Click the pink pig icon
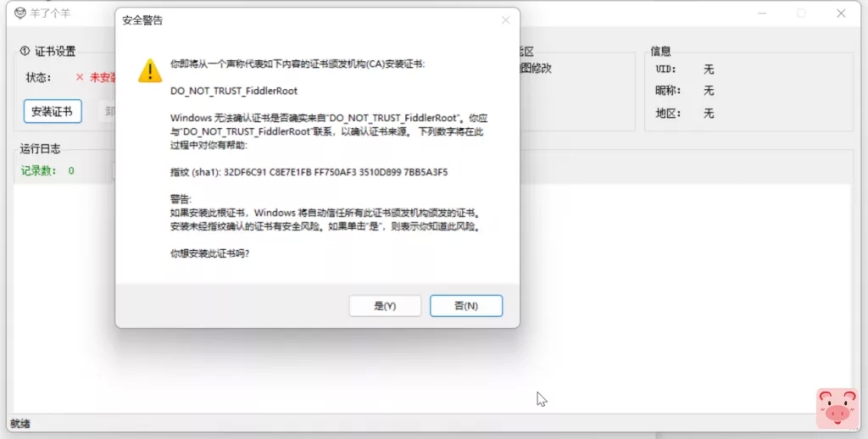This screenshot has width=868, height=439. 837,408
